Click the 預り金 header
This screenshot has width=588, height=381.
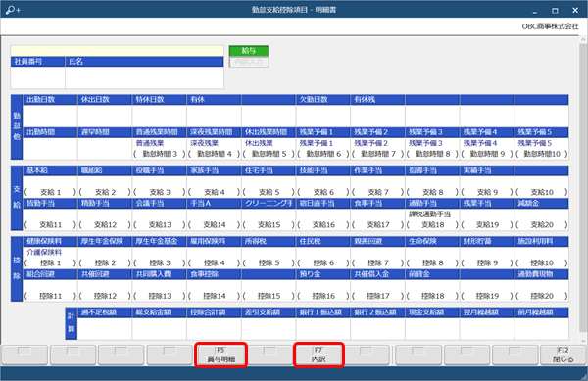322,274
